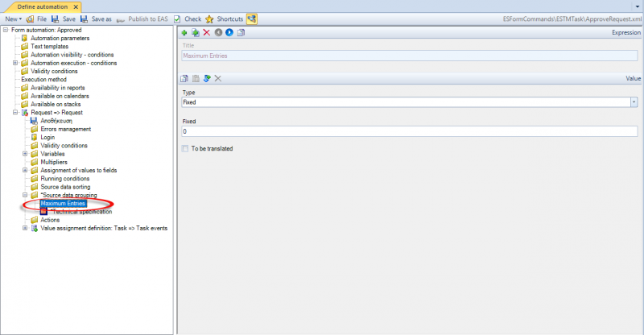Click the Check toolbar button label

pyautogui.click(x=193, y=19)
